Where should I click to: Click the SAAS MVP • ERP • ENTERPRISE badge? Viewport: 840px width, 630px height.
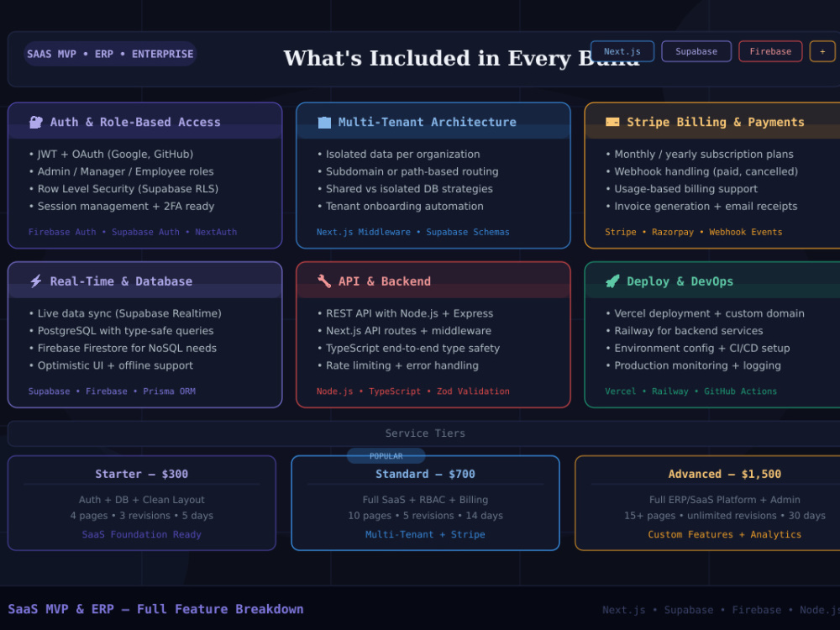110,54
